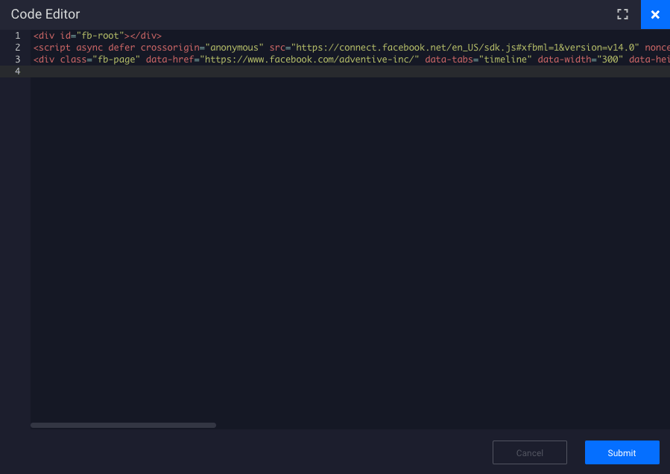Click line number 1 in gutter
Viewport: 670px width, 474px height.
tap(18, 35)
